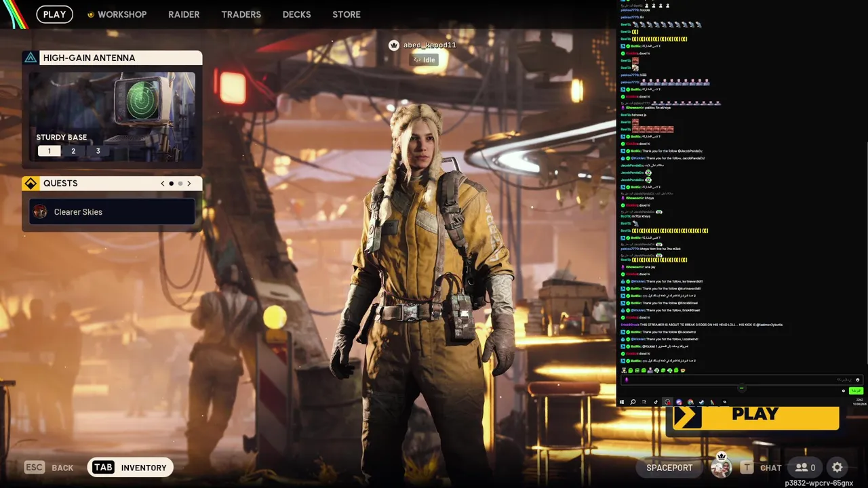Click the green send button in chat
The width and height of the screenshot is (868, 488).
(856, 390)
